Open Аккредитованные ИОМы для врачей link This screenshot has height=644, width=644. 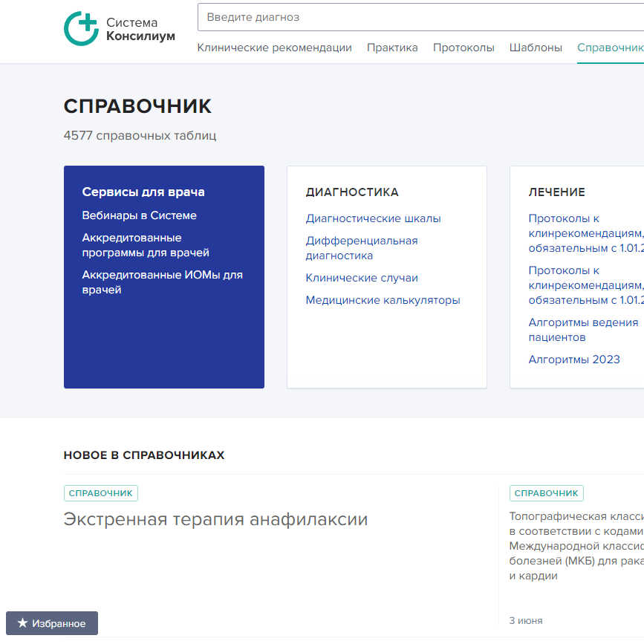162,282
